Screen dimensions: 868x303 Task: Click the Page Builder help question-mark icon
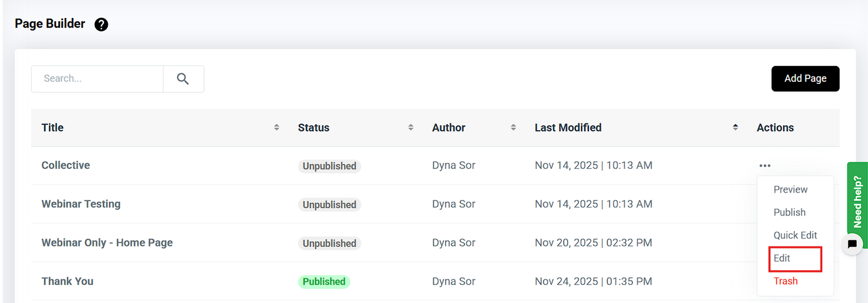pyautogui.click(x=101, y=25)
